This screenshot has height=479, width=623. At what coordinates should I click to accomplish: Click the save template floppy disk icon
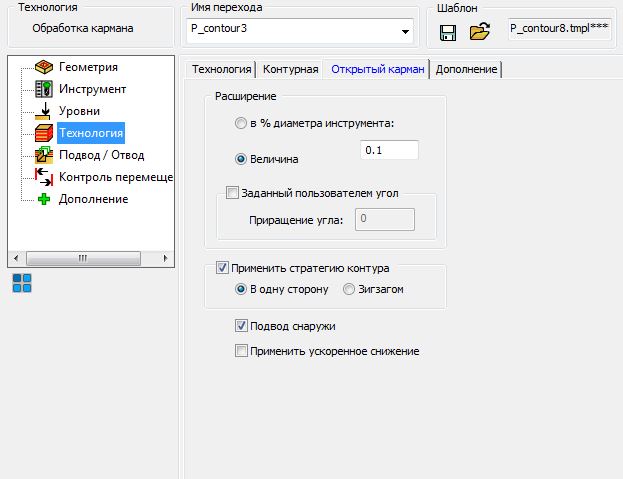(x=448, y=32)
